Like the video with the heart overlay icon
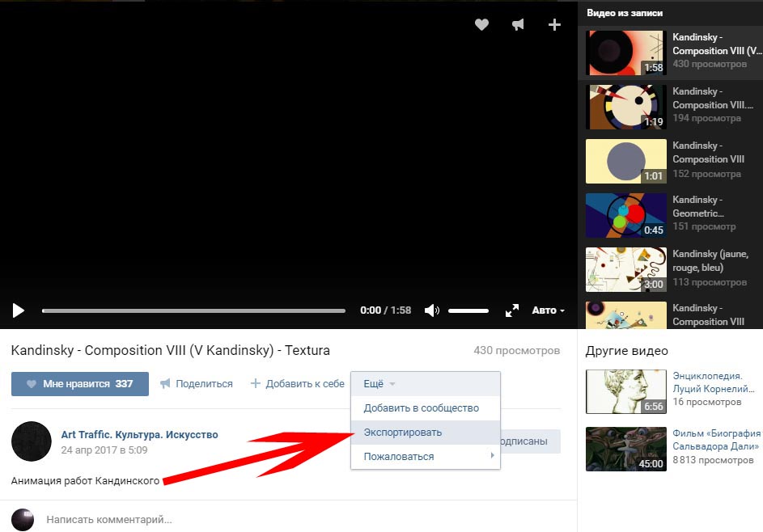This screenshot has width=763, height=532. 481,24
